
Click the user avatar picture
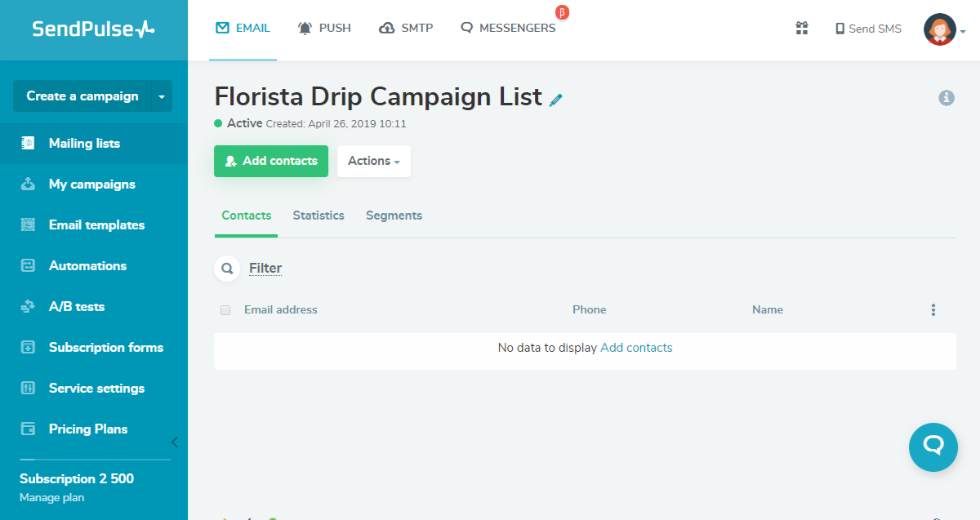939,29
